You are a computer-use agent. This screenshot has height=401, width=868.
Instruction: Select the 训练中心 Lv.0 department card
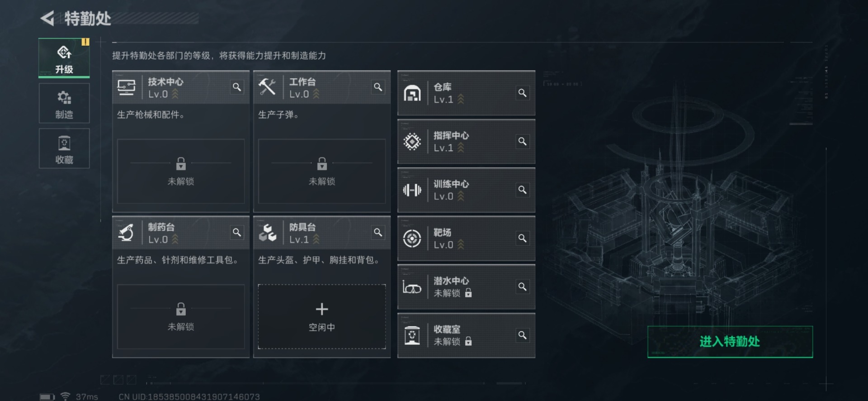[x=466, y=190]
